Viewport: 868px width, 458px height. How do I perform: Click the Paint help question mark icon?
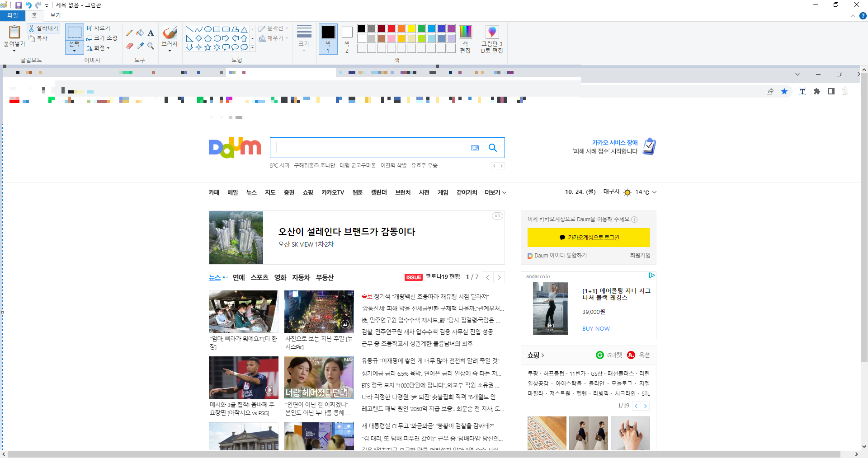tap(863, 15)
